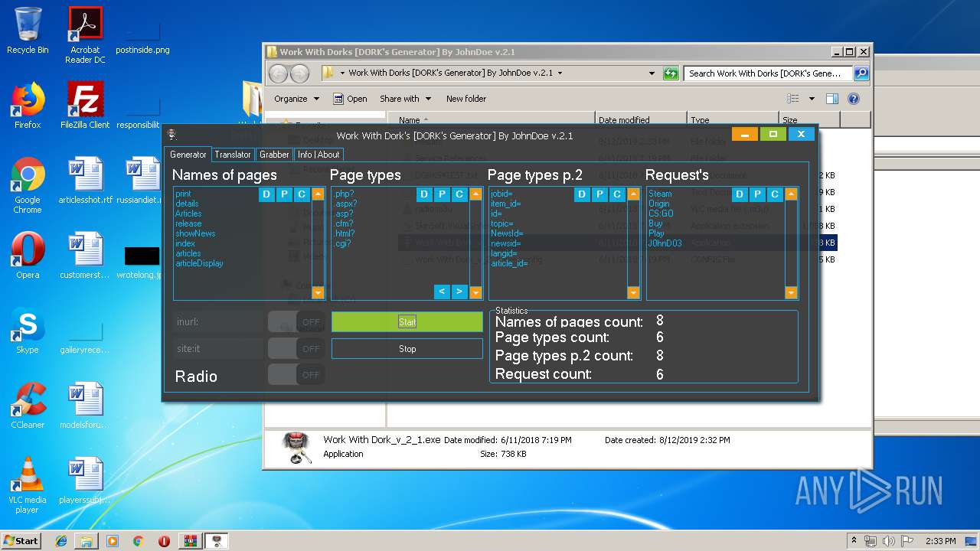Image resolution: width=980 pixels, height=551 pixels.
Task: Click up arrow of Page types list
Action: 475,194
